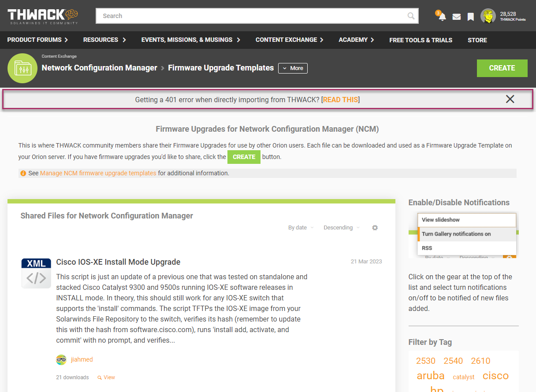Open the Content Exchange menu

pyautogui.click(x=289, y=40)
